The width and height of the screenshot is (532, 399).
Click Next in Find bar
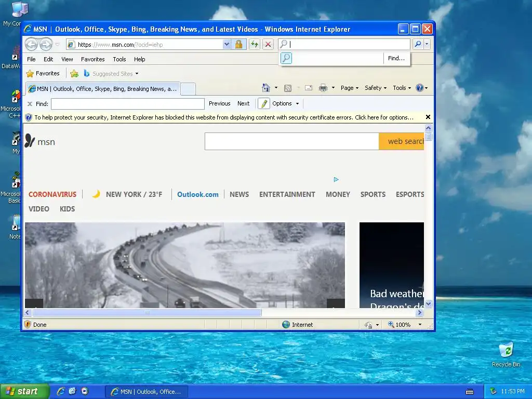pyautogui.click(x=243, y=103)
